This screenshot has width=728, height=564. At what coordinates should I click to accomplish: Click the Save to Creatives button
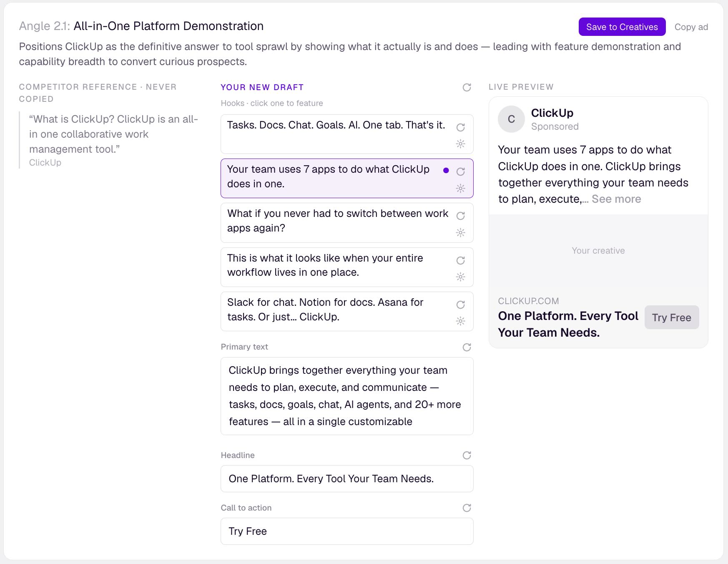pyautogui.click(x=622, y=27)
